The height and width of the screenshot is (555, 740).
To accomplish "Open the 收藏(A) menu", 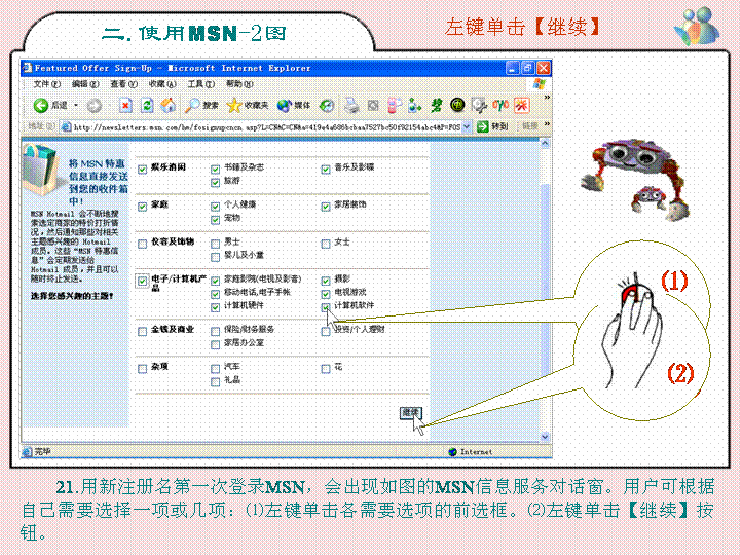I will [x=162, y=84].
